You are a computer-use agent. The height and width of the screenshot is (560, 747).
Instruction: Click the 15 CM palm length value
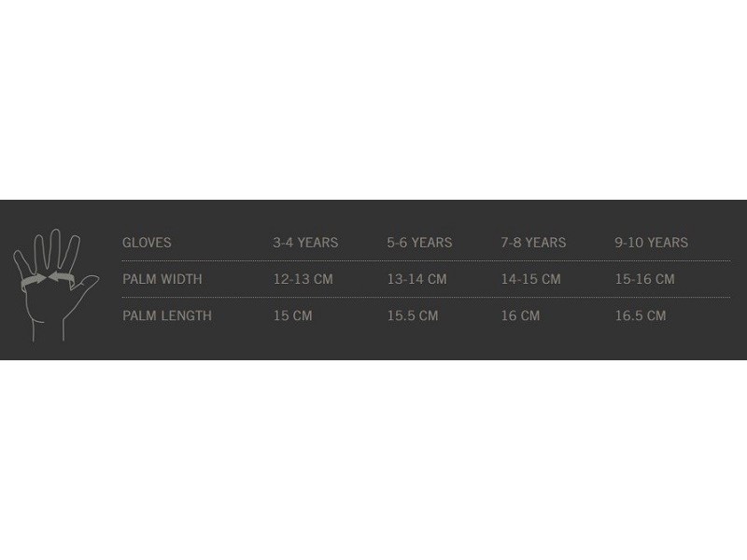click(x=292, y=315)
